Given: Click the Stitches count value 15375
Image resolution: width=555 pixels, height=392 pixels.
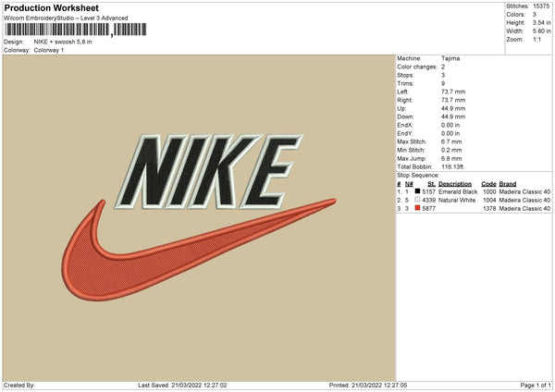Looking at the screenshot, I should click(541, 6).
